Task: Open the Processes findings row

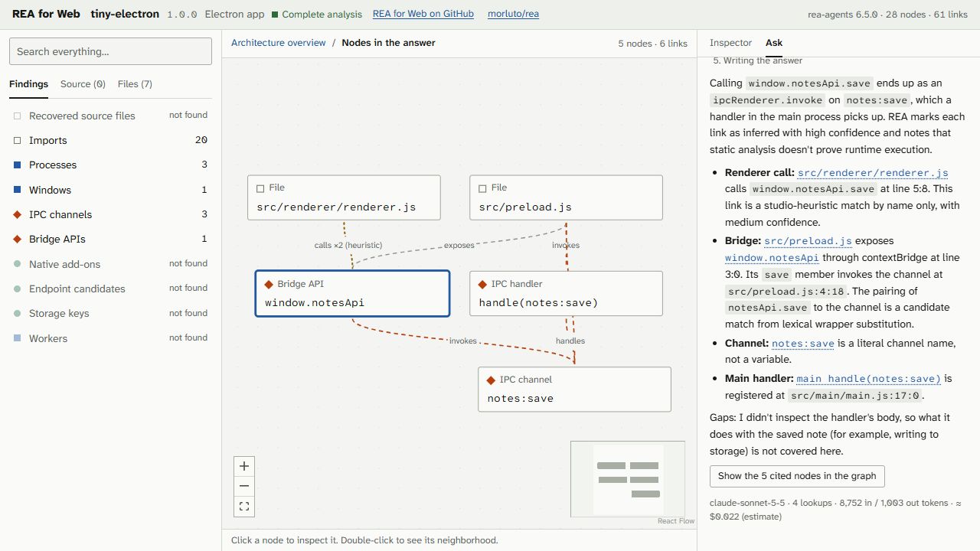Action: click(110, 165)
